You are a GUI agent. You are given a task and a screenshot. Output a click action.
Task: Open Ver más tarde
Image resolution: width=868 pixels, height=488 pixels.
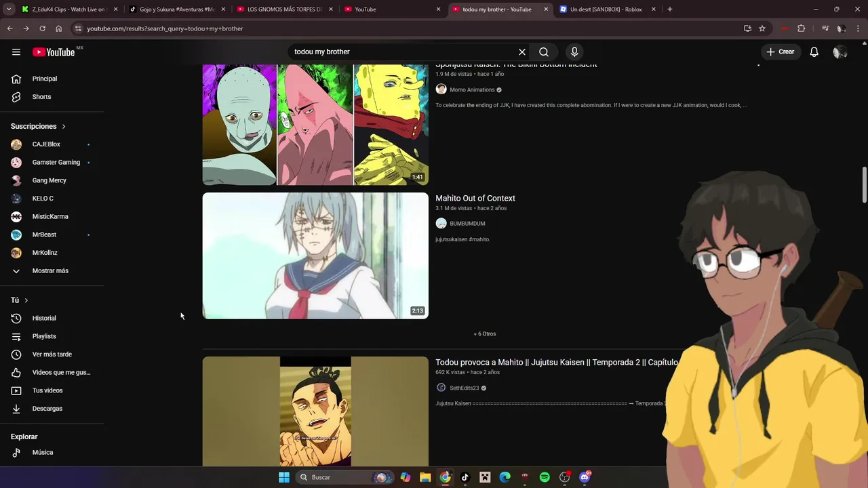52,354
